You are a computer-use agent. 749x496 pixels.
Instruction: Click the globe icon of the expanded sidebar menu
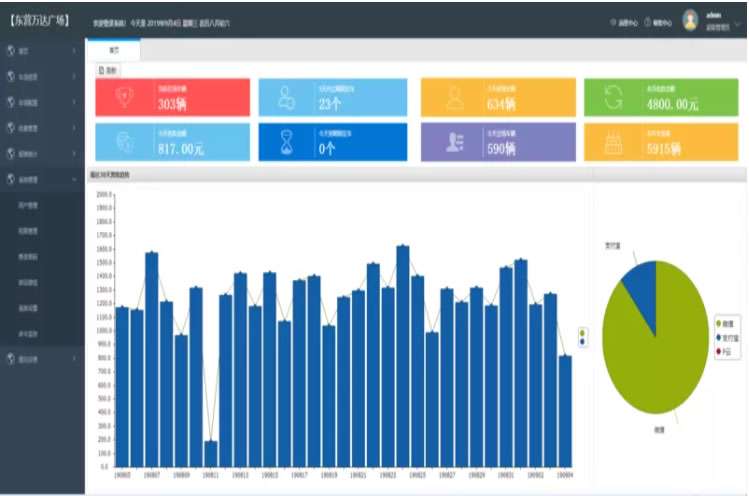pos(11,179)
